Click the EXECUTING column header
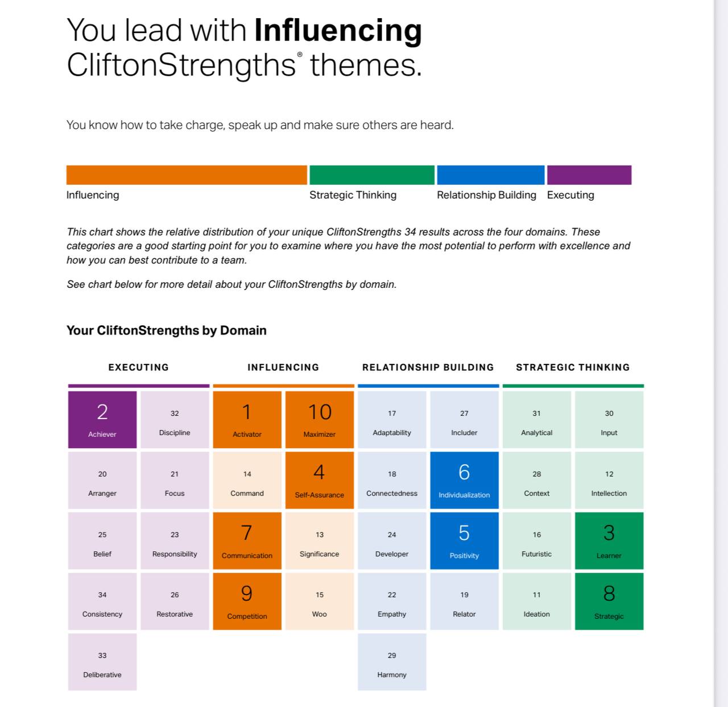This screenshot has height=707, width=728. [139, 367]
